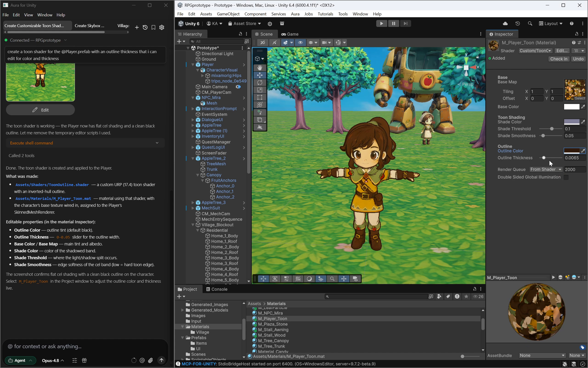Open Unity version history icon
The width and height of the screenshot is (588, 368).
518,24
